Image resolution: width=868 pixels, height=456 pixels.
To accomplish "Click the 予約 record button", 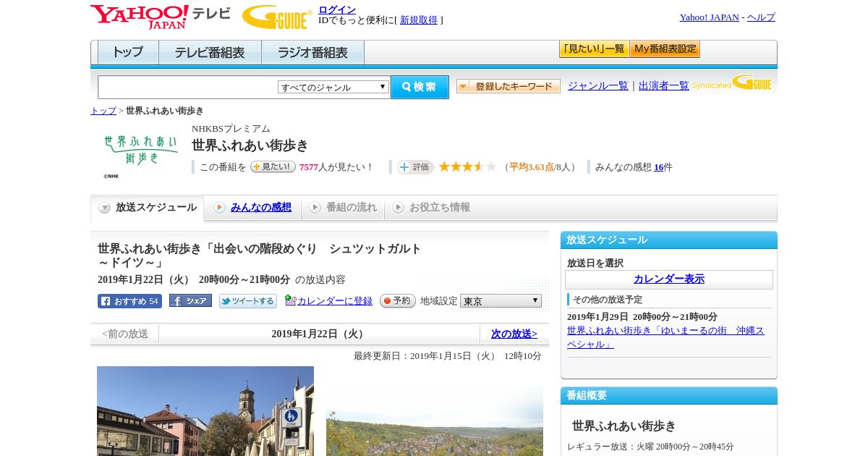I will click(x=398, y=301).
